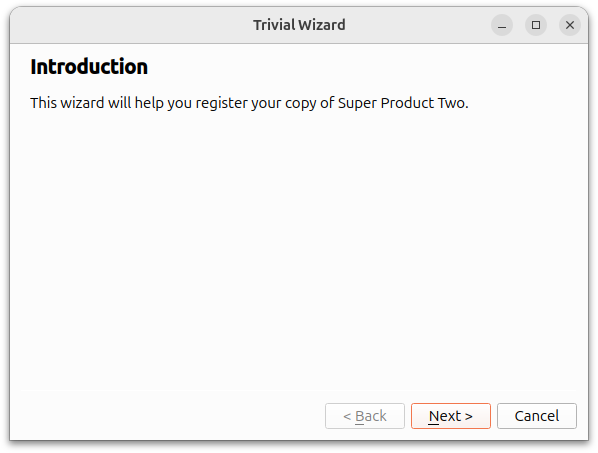The image size is (598, 453).
Task: Minimize the Trivial Wizard window
Action: coord(502,25)
